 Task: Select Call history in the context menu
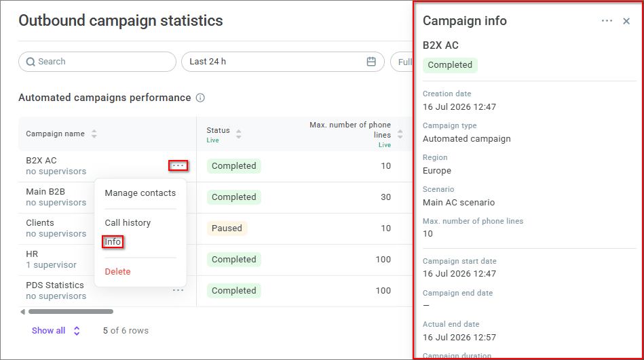[x=128, y=222]
